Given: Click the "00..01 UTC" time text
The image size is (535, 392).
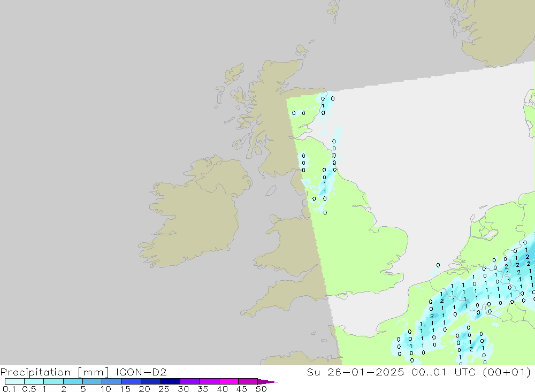Looking at the screenshot, I should pyautogui.click(x=444, y=372).
